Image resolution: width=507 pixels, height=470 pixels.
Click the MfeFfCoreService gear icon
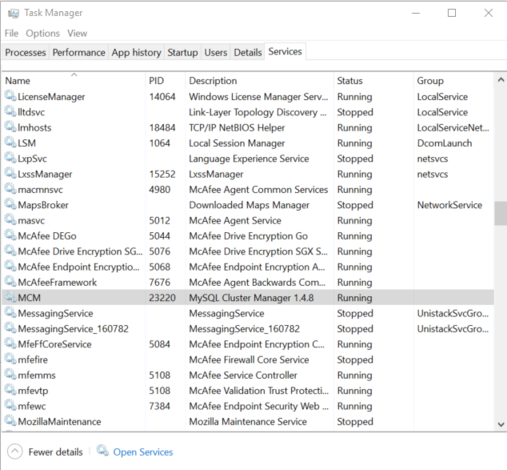(10, 343)
